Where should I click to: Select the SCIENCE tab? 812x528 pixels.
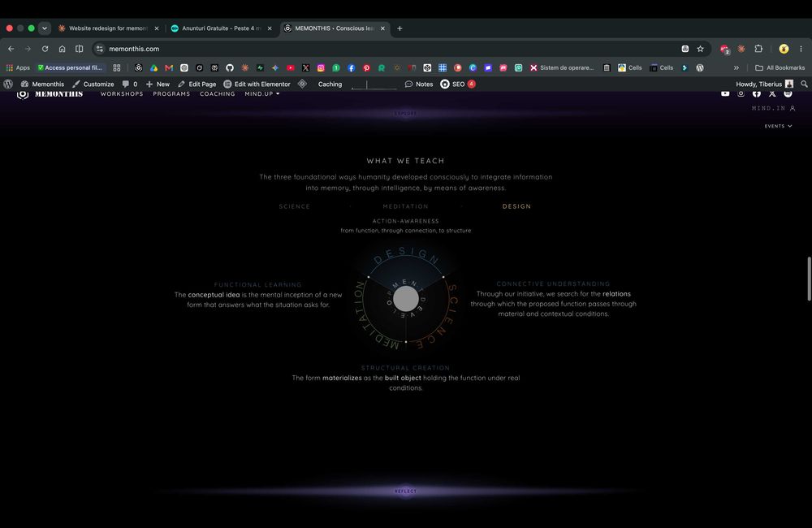click(x=294, y=206)
